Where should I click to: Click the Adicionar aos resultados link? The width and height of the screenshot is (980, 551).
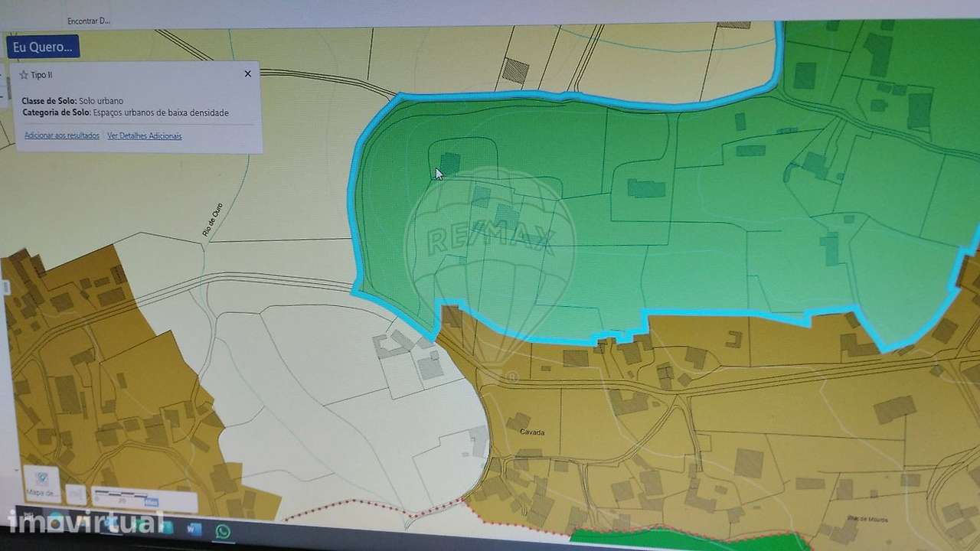(x=62, y=135)
